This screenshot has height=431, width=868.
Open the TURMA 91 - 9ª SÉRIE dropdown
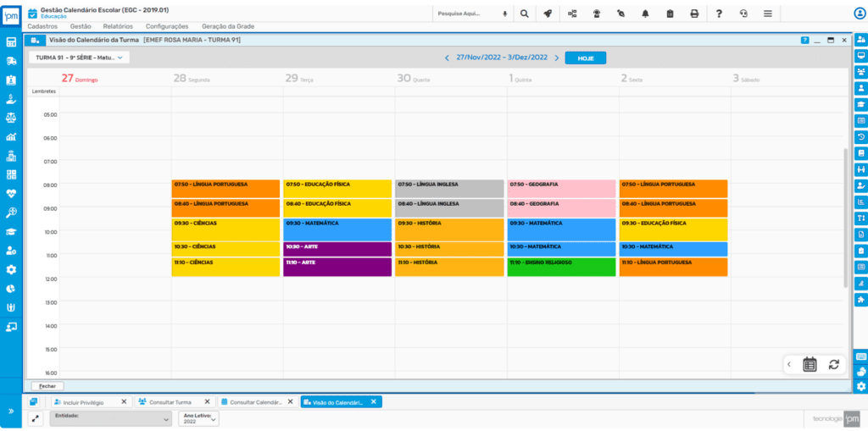coord(79,57)
